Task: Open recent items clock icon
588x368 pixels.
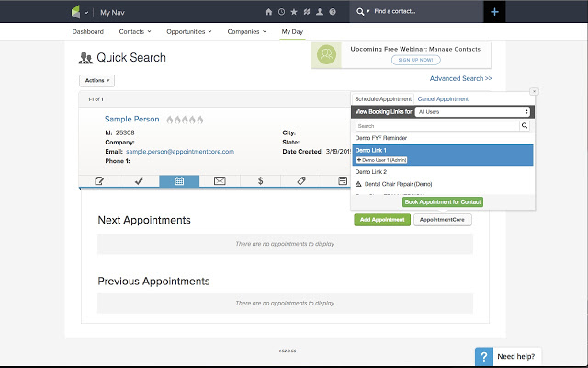Action: tap(281, 12)
